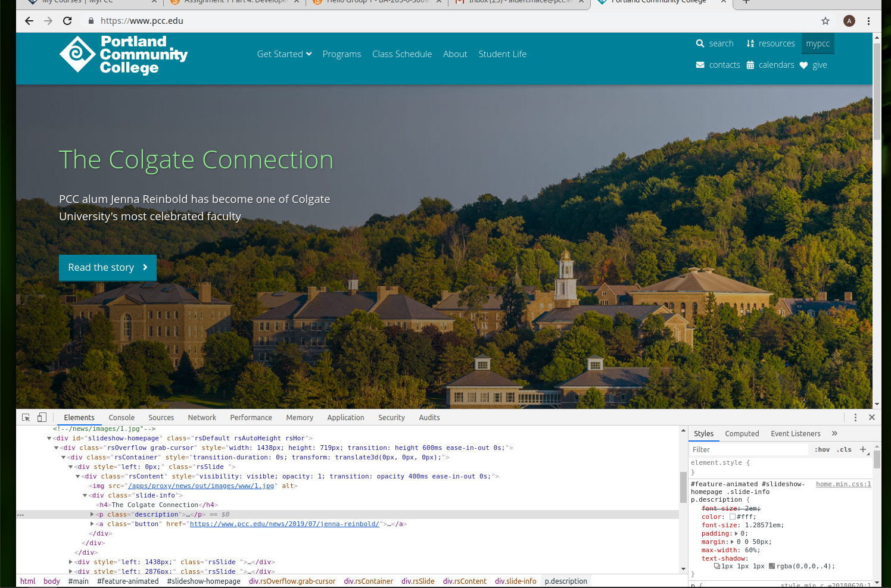The height and width of the screenshot is (588, 891).
Task: Switch to the Sources tab
Action: click(161, 418)
